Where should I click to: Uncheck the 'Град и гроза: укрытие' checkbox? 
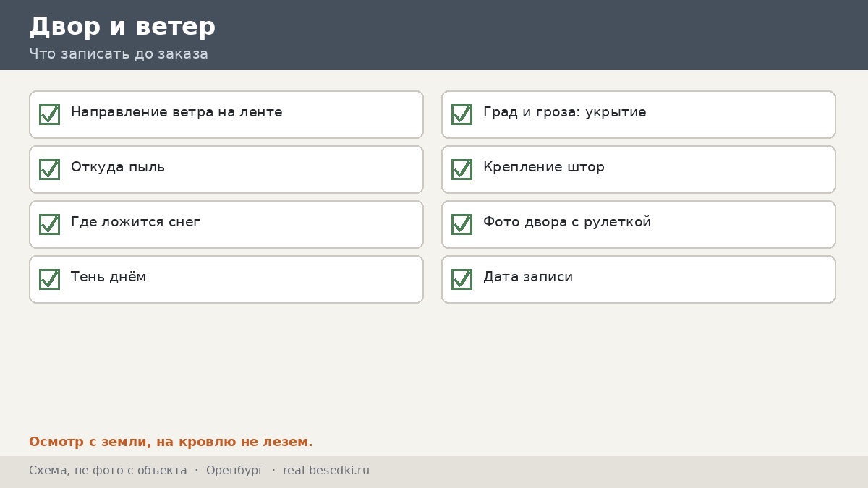coord(461,114)
